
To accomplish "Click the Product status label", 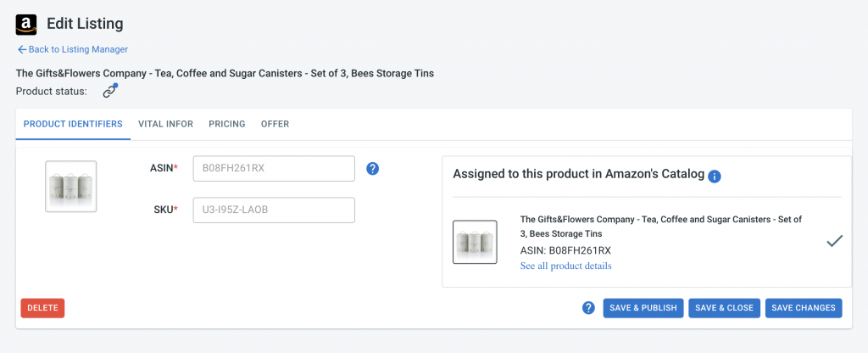I will [52, 92].
